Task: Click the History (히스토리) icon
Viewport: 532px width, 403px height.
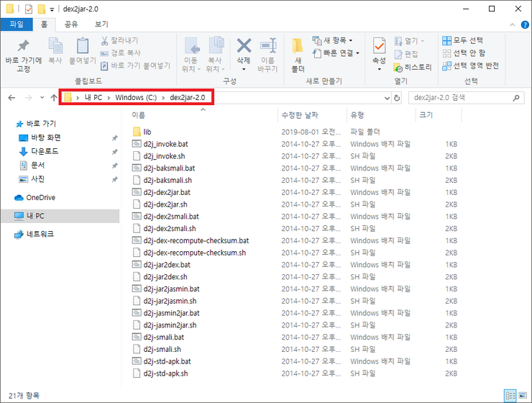Action: 413,67
